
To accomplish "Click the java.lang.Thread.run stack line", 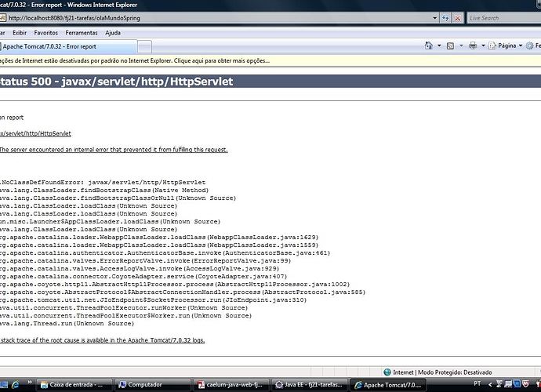I will 67,324.
